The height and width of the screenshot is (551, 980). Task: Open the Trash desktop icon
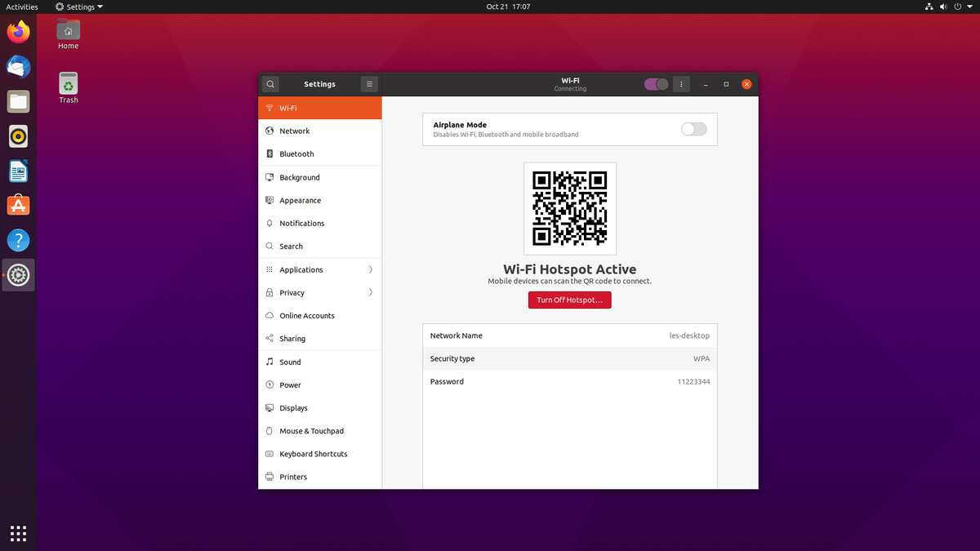(x=69, y=88)
